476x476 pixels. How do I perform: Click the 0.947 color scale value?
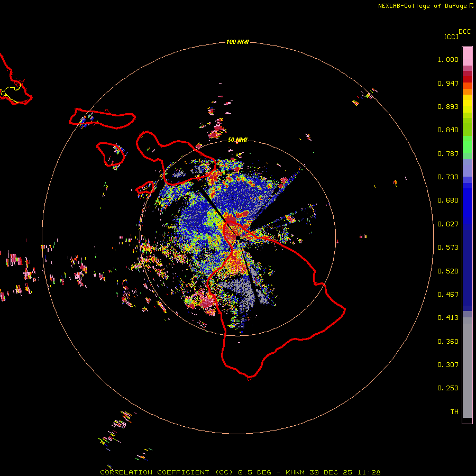point(448,83)
